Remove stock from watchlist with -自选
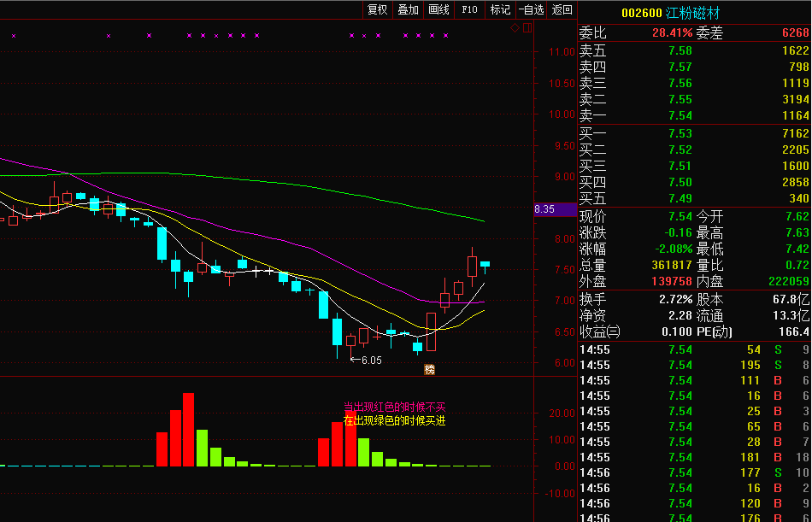Screen dimensions: 812x522 [530, 9]
